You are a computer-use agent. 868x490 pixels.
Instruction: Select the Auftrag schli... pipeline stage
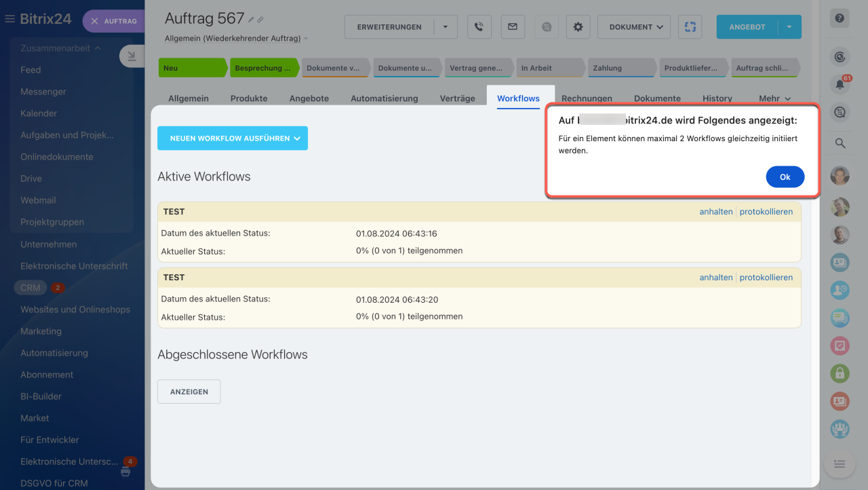[765, 68]
